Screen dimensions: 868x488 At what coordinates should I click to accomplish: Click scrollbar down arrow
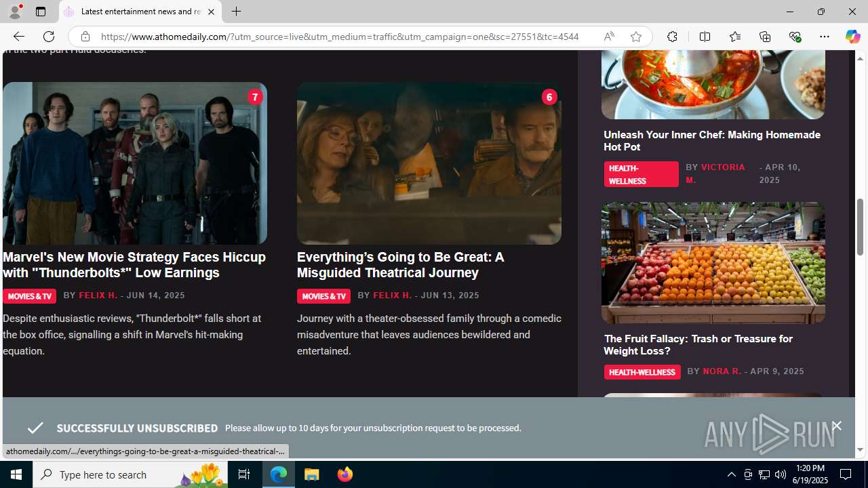click(860, 450)
